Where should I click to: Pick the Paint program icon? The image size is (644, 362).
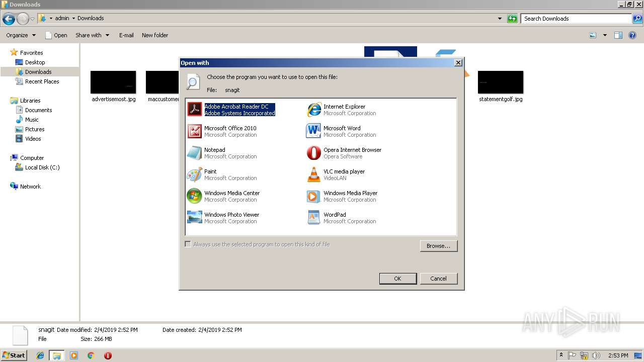coord(194,174)
